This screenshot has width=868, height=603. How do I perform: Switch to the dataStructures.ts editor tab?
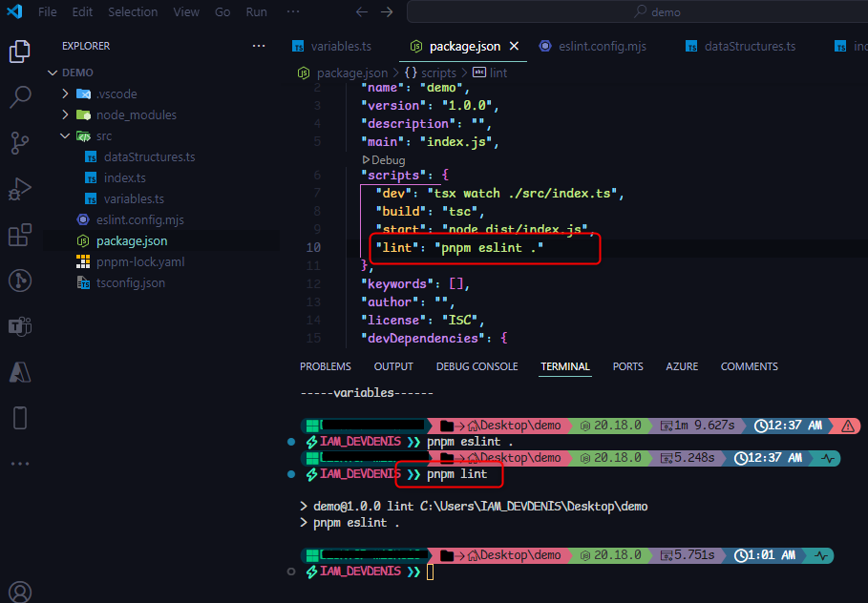coord(741,47)
